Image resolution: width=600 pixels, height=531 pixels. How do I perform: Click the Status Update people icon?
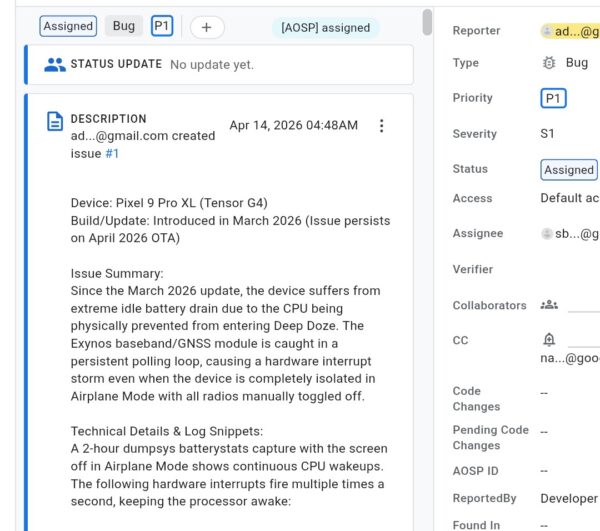pos(55,65)
